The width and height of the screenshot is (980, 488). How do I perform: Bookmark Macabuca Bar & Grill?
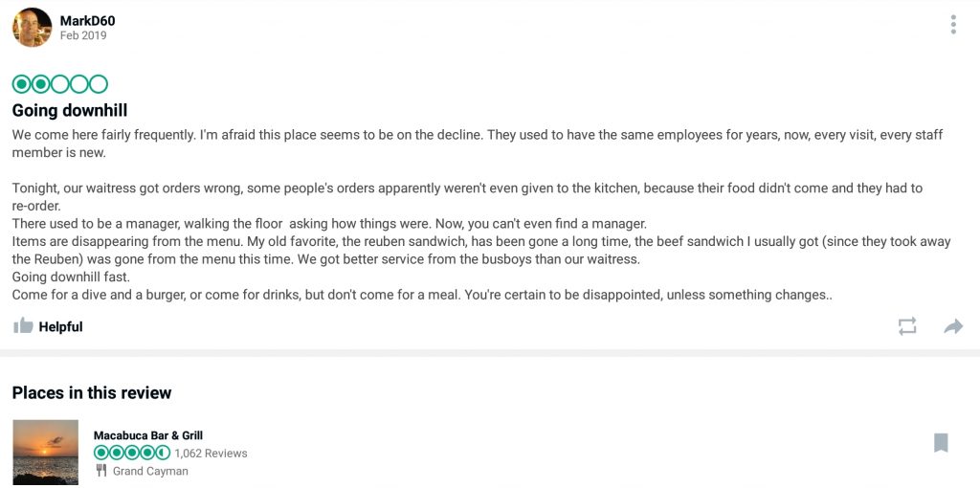point(941,442)
